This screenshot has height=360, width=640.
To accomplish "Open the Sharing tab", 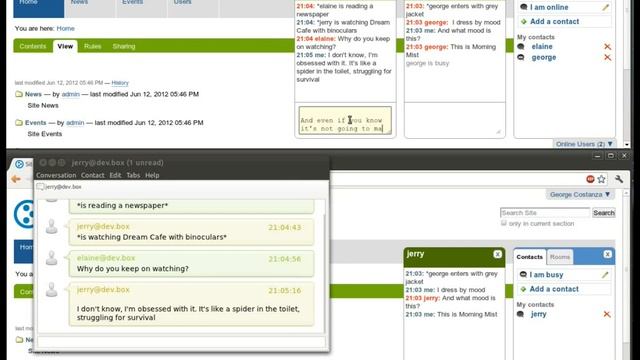I will 124,47.
